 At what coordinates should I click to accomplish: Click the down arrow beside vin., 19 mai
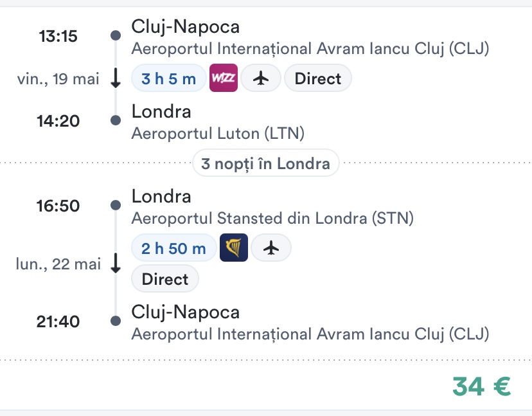pyautogui.click(x=116, y=78)
